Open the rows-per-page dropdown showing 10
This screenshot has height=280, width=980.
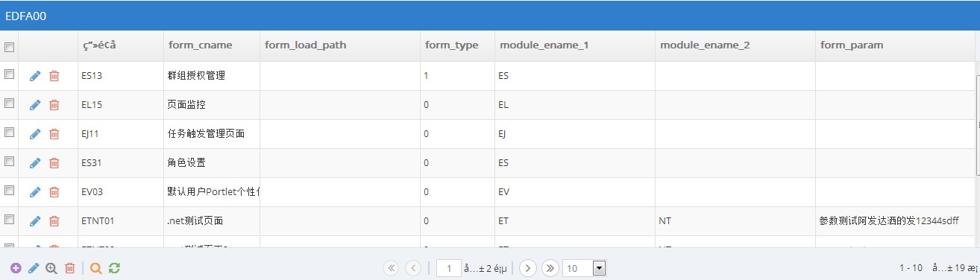click(x=584, y=268)
